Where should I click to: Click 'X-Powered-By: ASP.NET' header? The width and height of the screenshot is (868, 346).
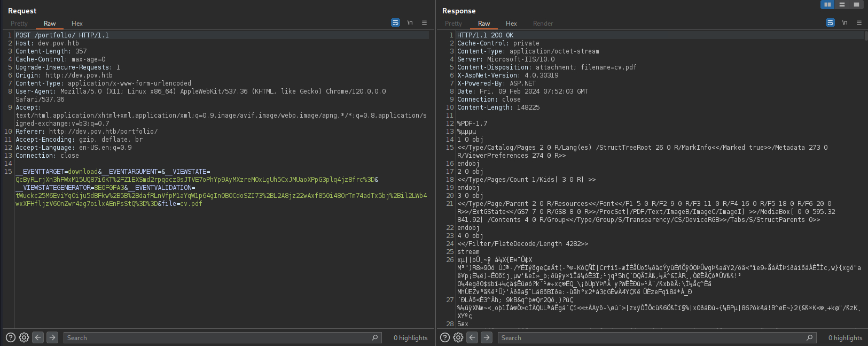point(496,83)
